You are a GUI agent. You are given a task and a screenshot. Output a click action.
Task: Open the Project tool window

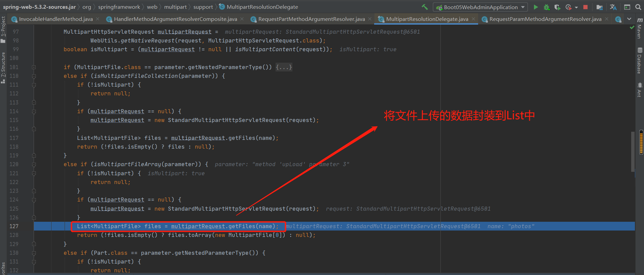[3, 30]
